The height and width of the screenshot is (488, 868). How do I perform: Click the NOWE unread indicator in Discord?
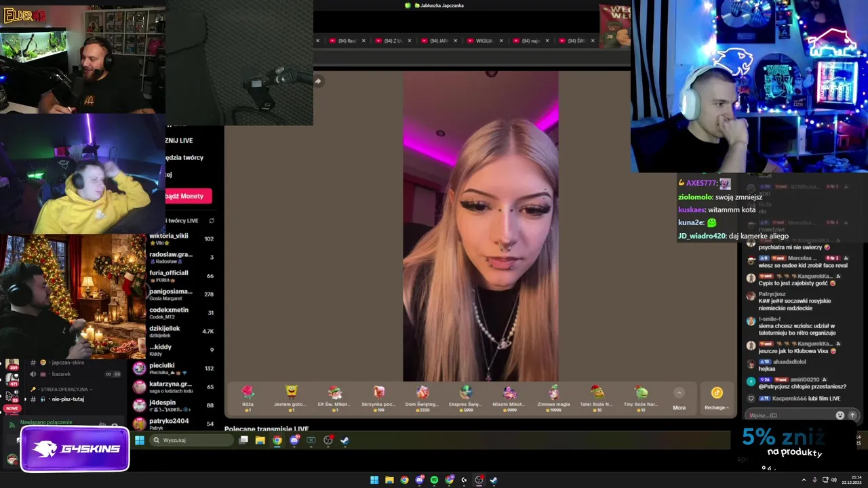(x=12, y=409)
